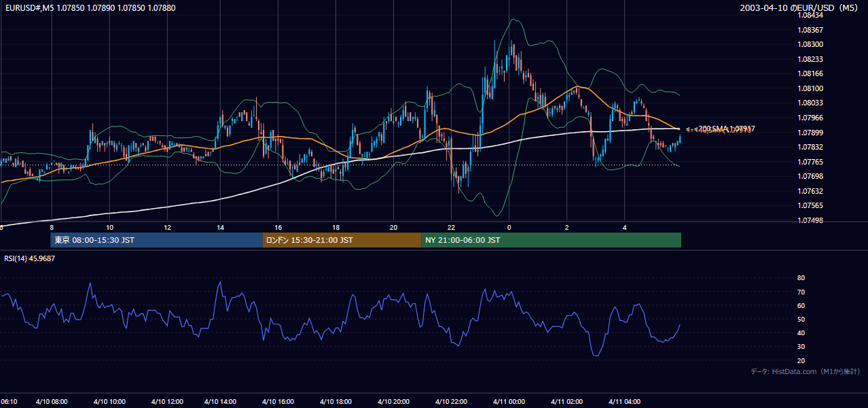
Task: Click hour label 16 under the price chart
Action: pos(278,227)
